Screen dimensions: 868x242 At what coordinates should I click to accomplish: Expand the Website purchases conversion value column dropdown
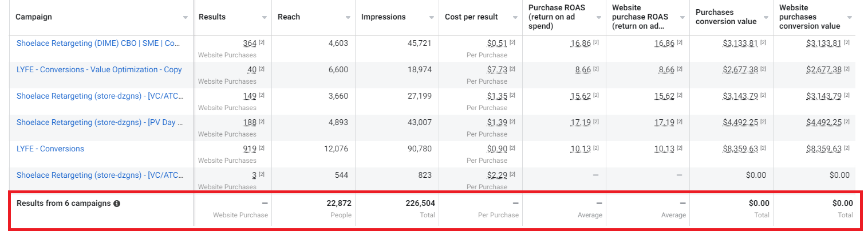tap(849, 18)
